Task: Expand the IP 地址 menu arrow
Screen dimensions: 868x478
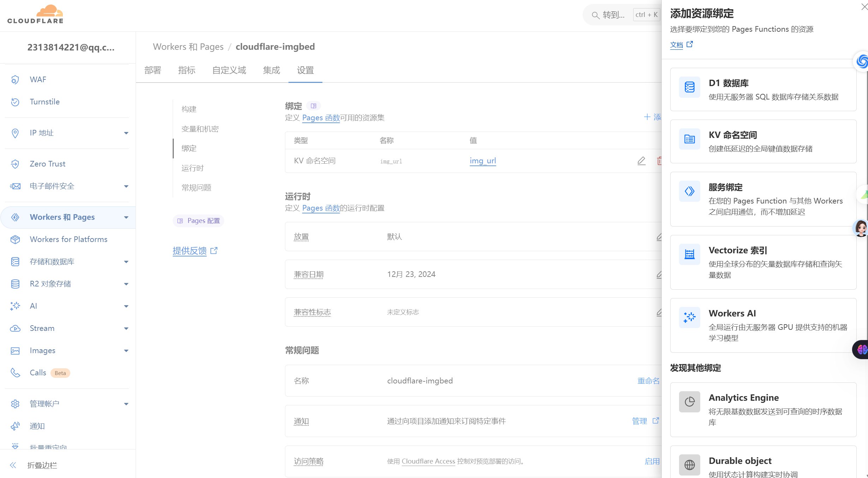Action: pyautogui.click(x=126, y=133)
